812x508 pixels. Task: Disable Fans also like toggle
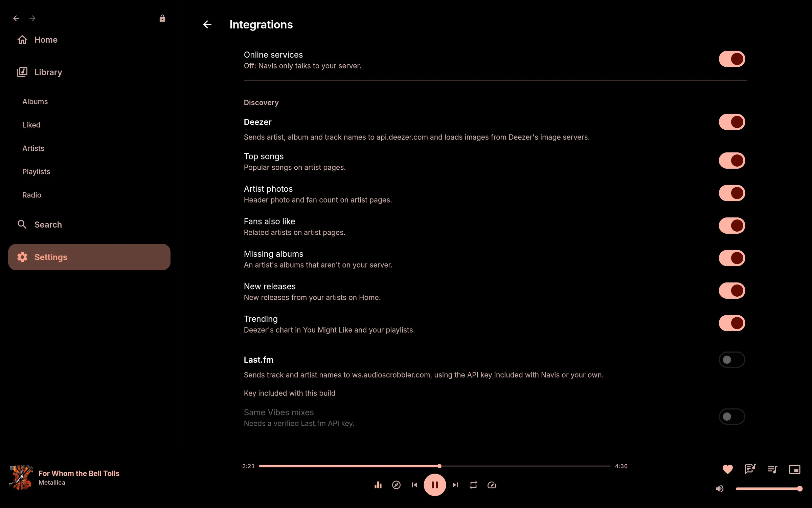point(732,226)
